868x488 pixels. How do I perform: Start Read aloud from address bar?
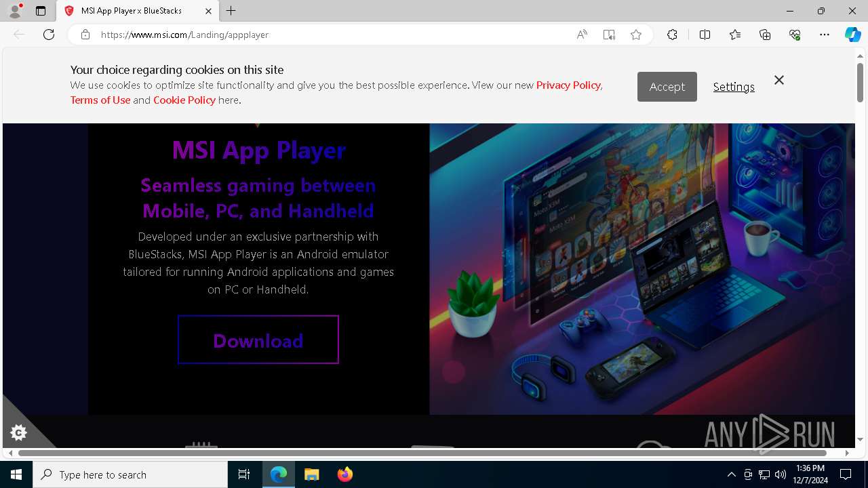(582, 35)
